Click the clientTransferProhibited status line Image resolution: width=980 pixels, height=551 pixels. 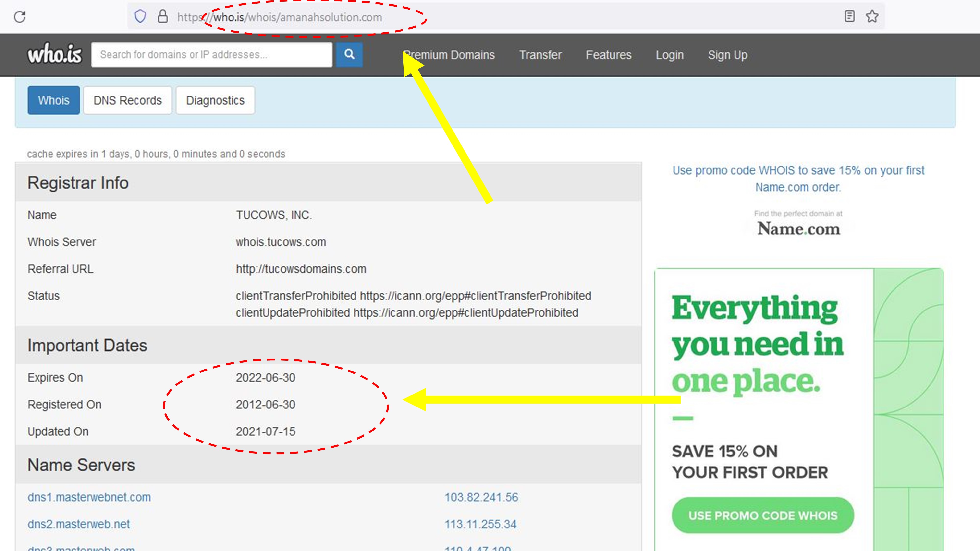point(414,296)
